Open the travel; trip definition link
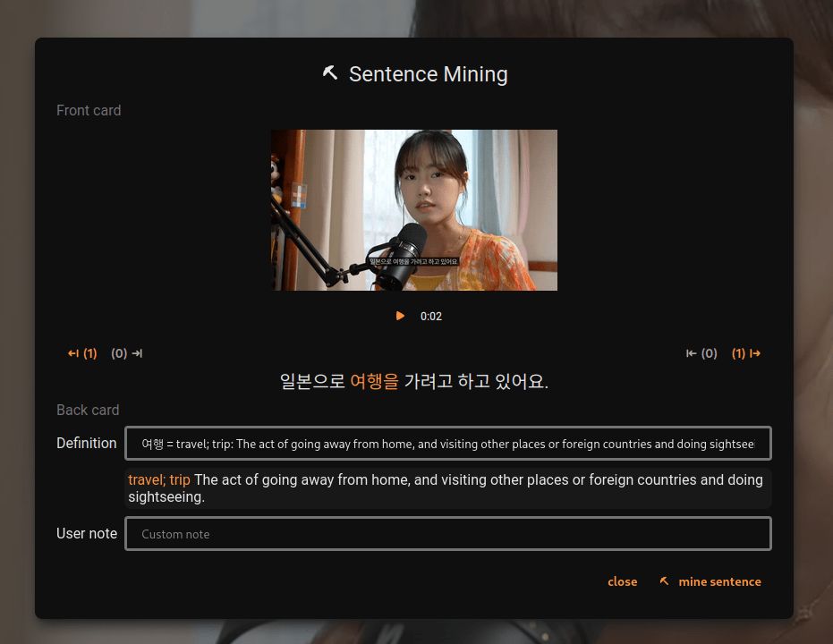The image size is (833, 644). [159, 479]
